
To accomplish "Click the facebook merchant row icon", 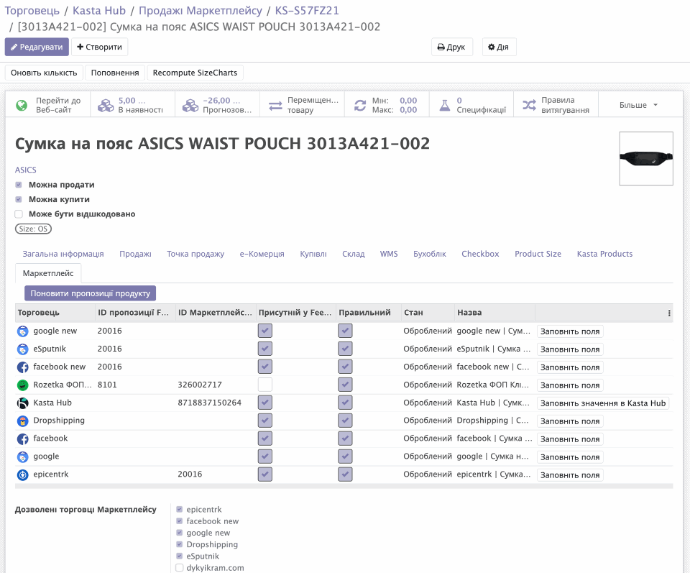I will point(22,439).
